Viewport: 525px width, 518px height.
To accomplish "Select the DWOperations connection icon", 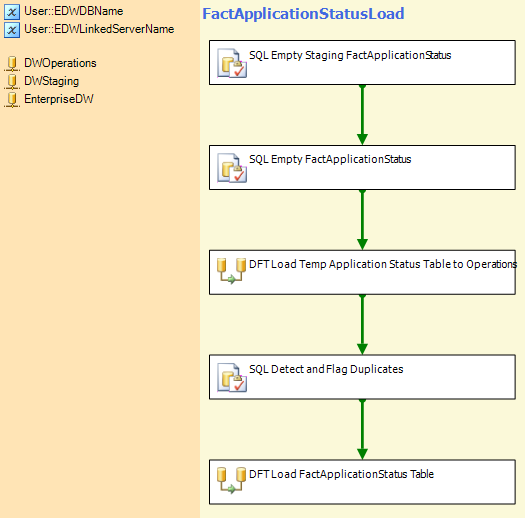I will coord(12,64).
